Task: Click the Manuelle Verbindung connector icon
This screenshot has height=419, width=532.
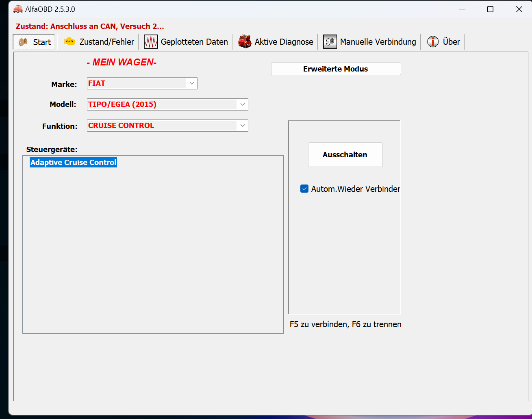Action: [330, 42]
